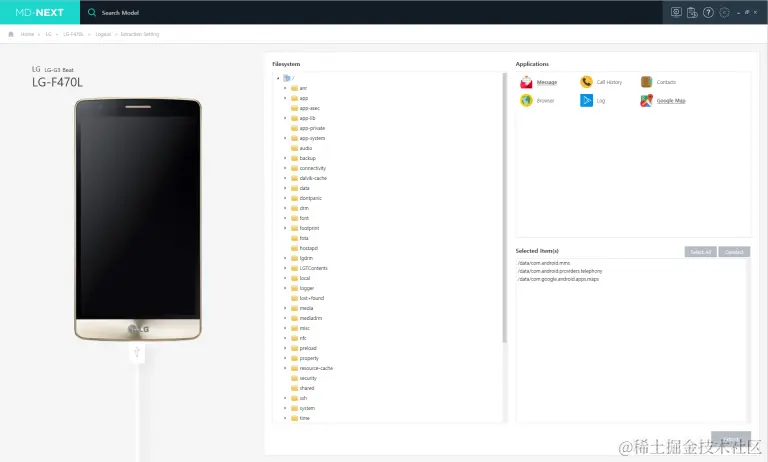Click the security folder icon
This screenshot has height=462, width=768.
pos(294,378)
